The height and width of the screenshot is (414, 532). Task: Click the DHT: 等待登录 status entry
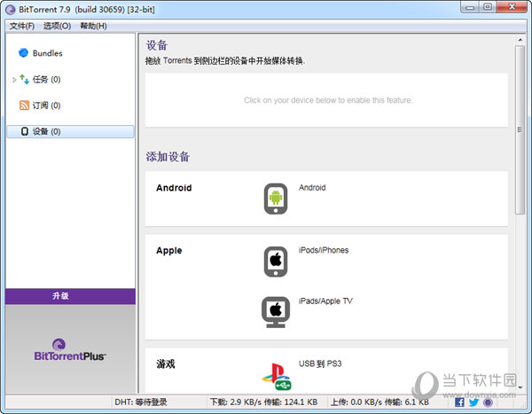click(141, 402)
